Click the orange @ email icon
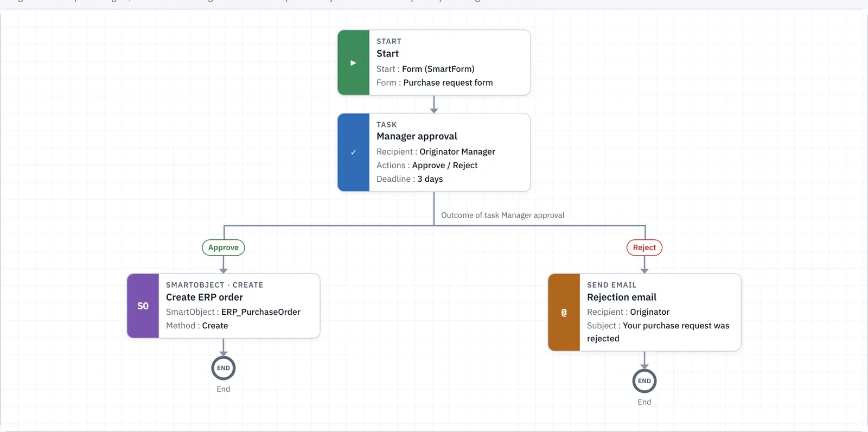 tap(564, 312)
